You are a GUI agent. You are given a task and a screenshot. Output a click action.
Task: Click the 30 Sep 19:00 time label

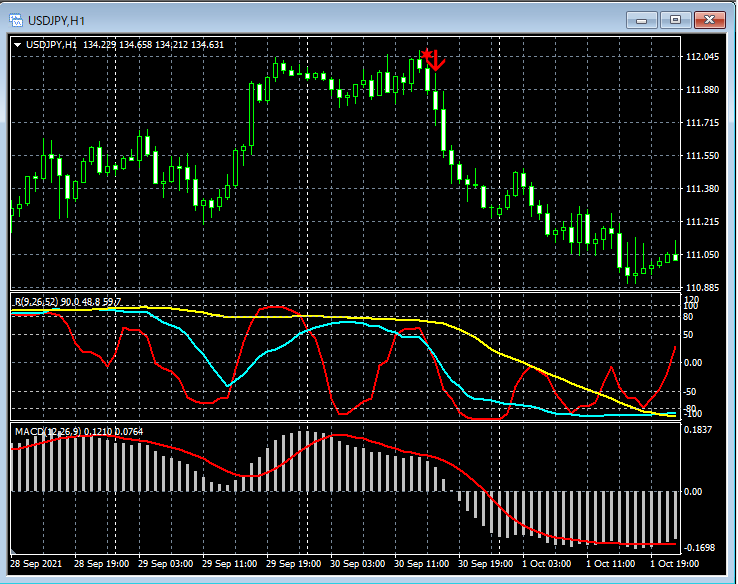486,564
